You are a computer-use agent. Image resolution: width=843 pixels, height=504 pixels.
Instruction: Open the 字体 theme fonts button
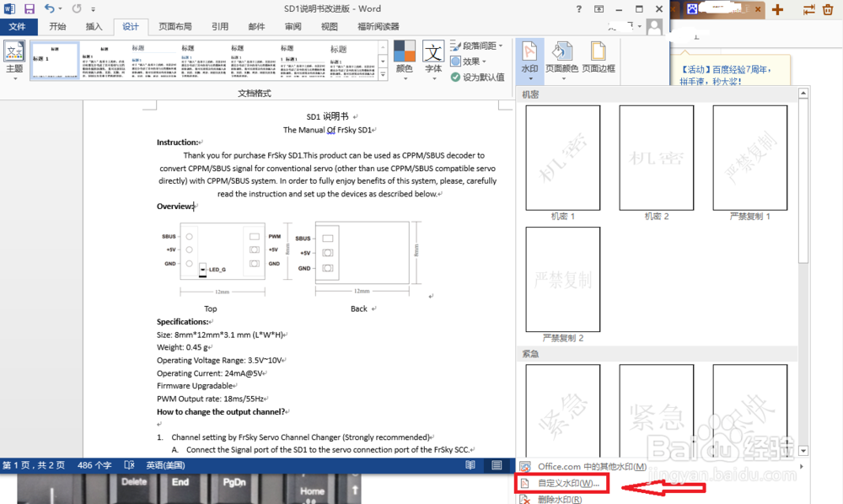pos(433,60)
